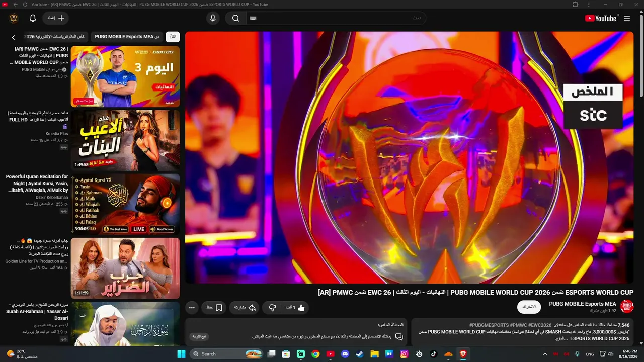Image resolution: width=644 pixels, height=362 pixels.
Task: Share the video (مشاركة)
Action: 245,307
